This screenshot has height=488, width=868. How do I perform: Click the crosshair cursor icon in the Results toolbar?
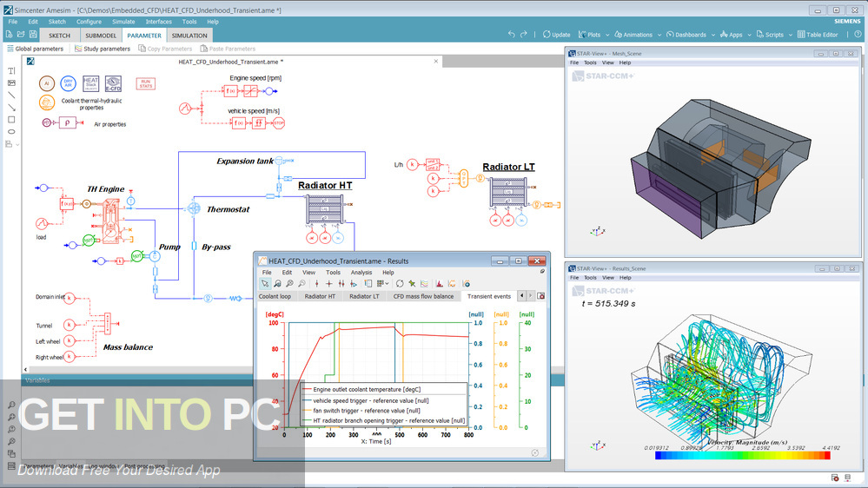pos(328,283)
